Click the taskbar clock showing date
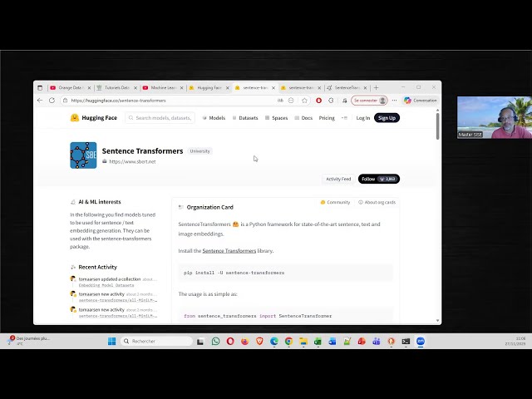This screenshot has width=532, height=399. click(x=515, y=341)
